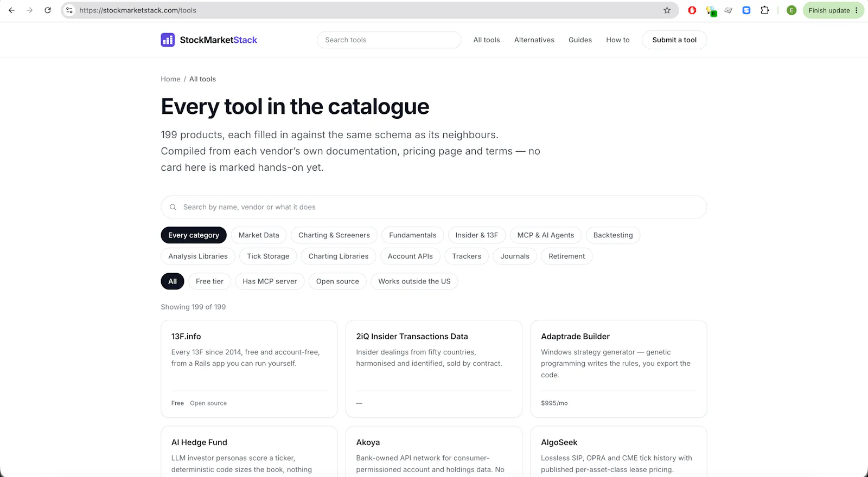Open the Guides navigation link
868x477 pixels.
click(x=580, y=40)
